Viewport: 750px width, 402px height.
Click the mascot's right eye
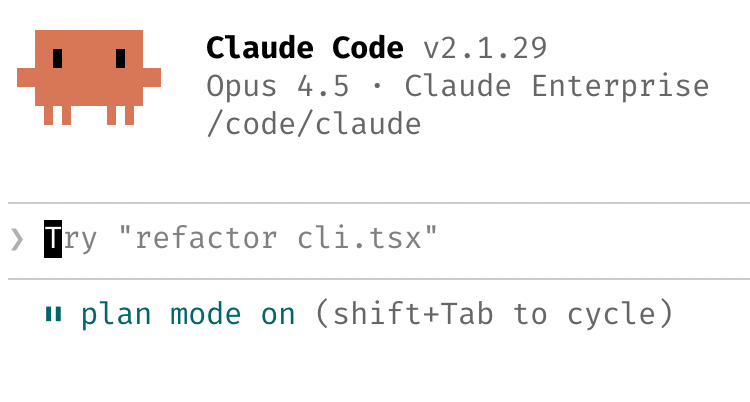click(x=121, y=59)
